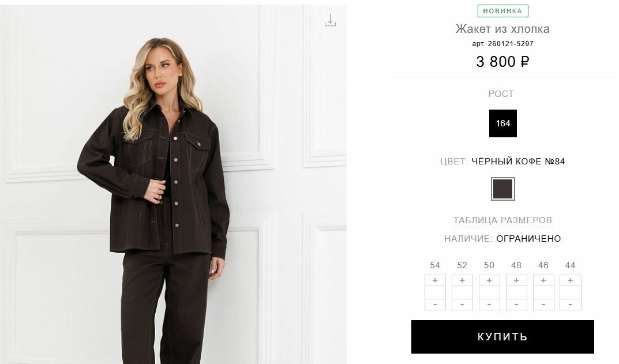Decrease quantity for size 48
The width and height of the screenshot is (619, 364).
pos(516,305)
